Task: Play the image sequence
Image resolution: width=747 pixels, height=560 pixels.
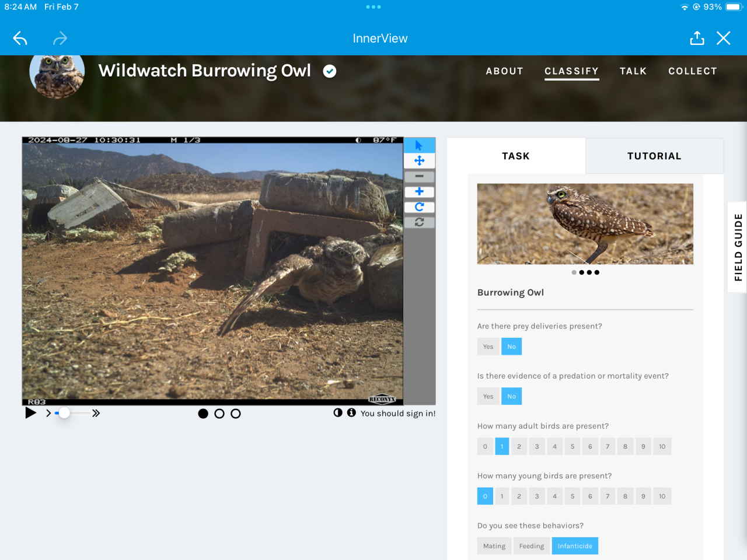Action: [31, 413]
